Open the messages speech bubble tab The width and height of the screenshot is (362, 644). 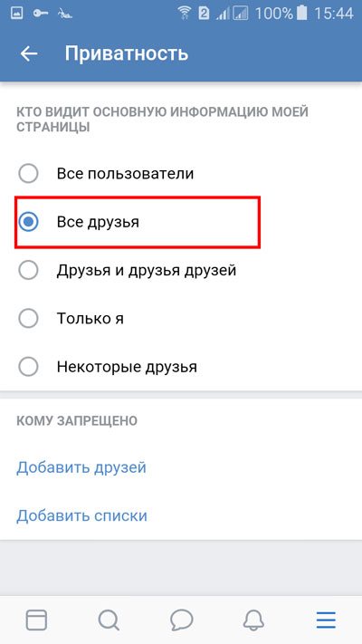[x=181, y=620]
